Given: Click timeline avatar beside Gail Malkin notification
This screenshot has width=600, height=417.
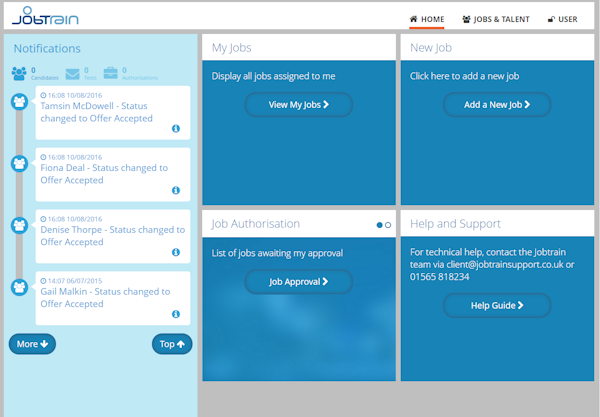Looking at the screenshot, I should click(19, 287).
